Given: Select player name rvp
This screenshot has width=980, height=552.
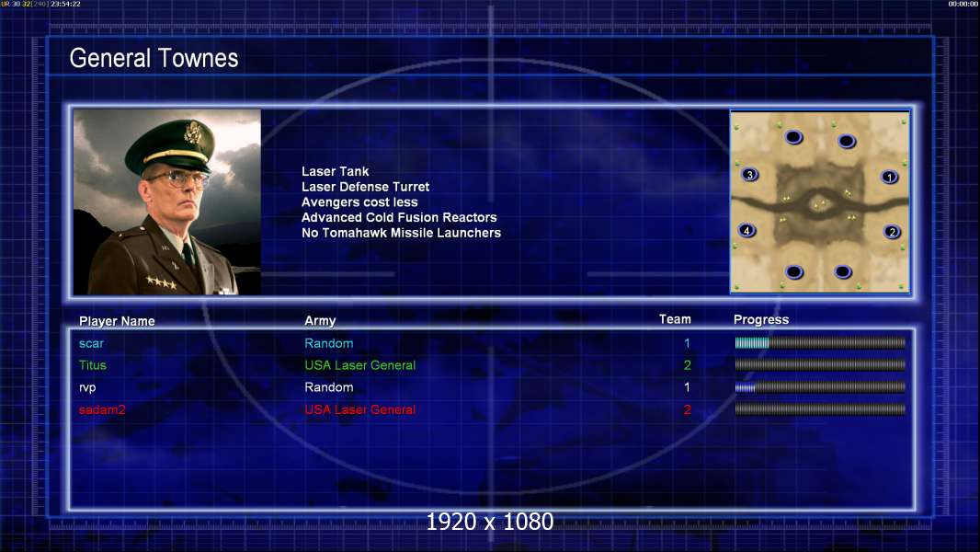Looking at the screenshot, I should tap(87, 387).
